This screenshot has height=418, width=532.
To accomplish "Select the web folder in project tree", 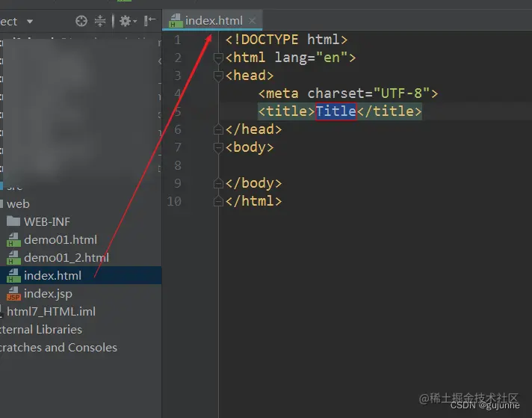I will coord(18,204).
